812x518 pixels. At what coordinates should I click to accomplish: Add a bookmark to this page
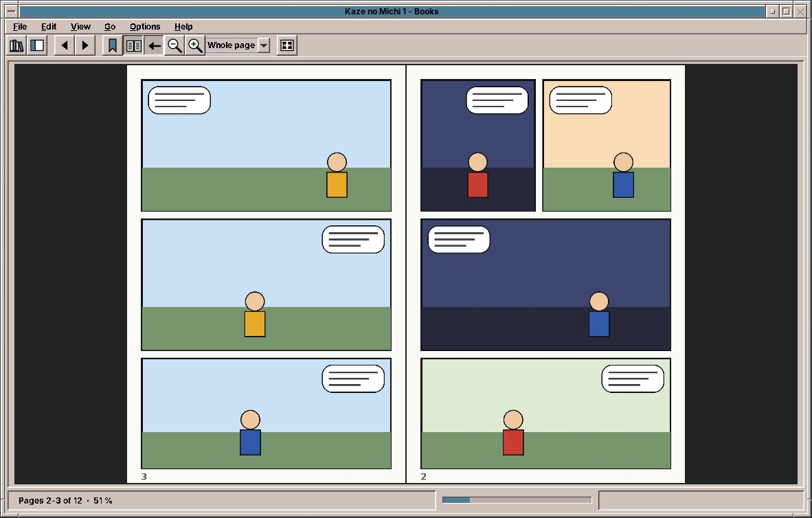pyautogui.click(x=113, y=45)
